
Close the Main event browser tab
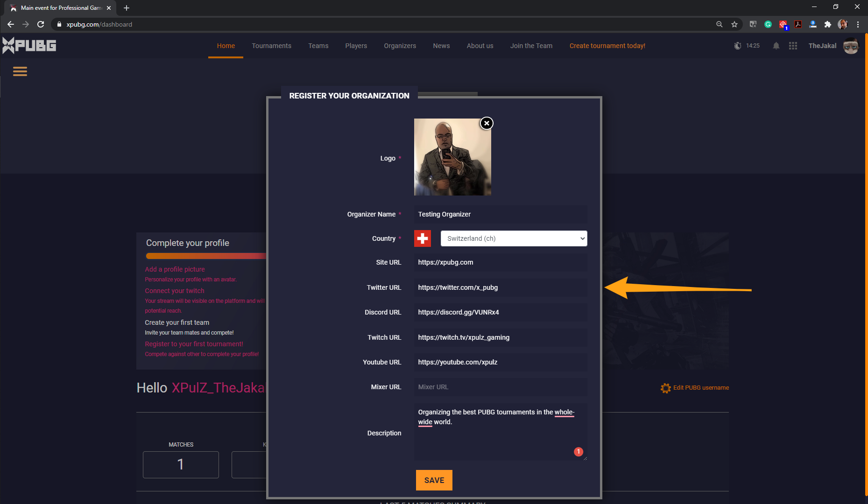pos(109,8)
